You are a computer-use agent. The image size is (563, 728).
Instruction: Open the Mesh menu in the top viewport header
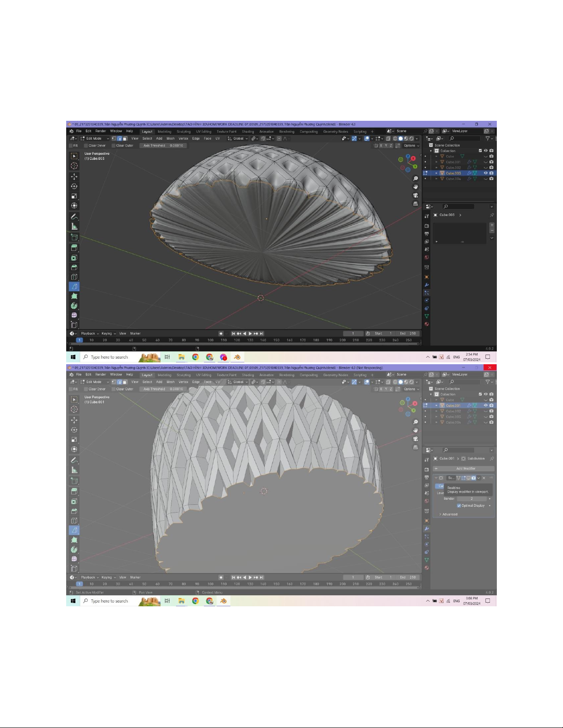pos(170,138)
